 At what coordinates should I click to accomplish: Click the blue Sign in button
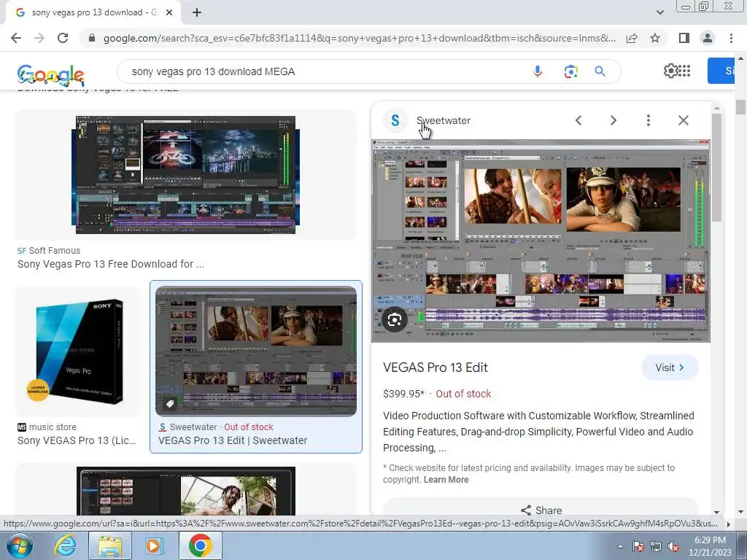[721, 71]
